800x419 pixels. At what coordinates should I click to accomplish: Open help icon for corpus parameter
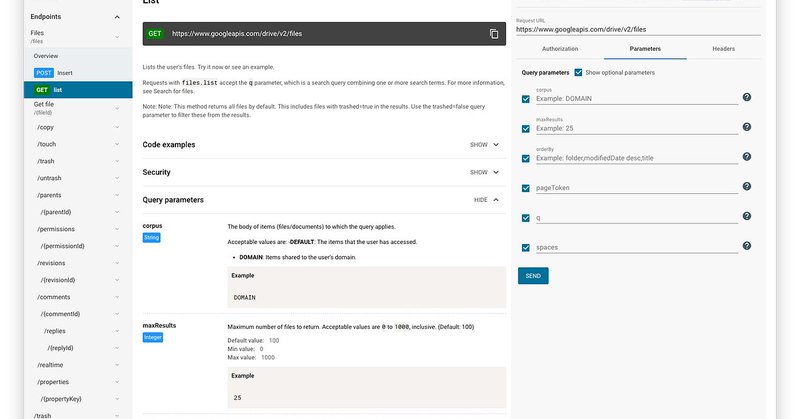746,97
